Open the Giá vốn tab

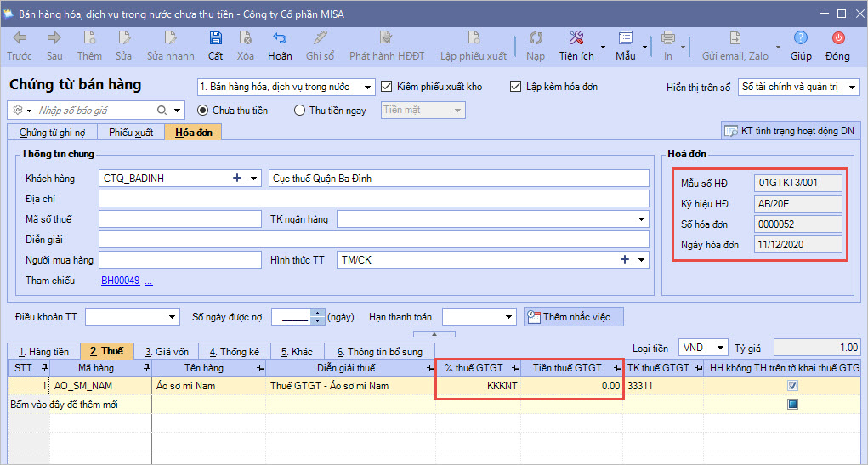coord(167,351)
